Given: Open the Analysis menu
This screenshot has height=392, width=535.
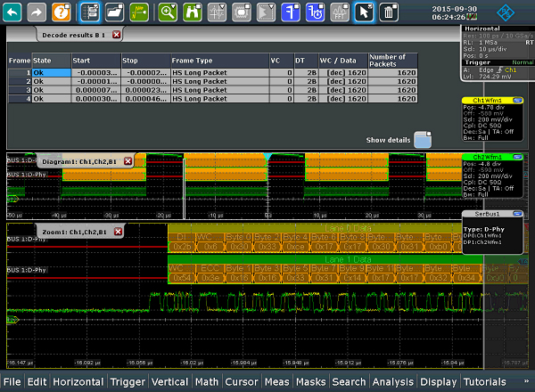Looking at the screenshot, I should pos(393,382).
